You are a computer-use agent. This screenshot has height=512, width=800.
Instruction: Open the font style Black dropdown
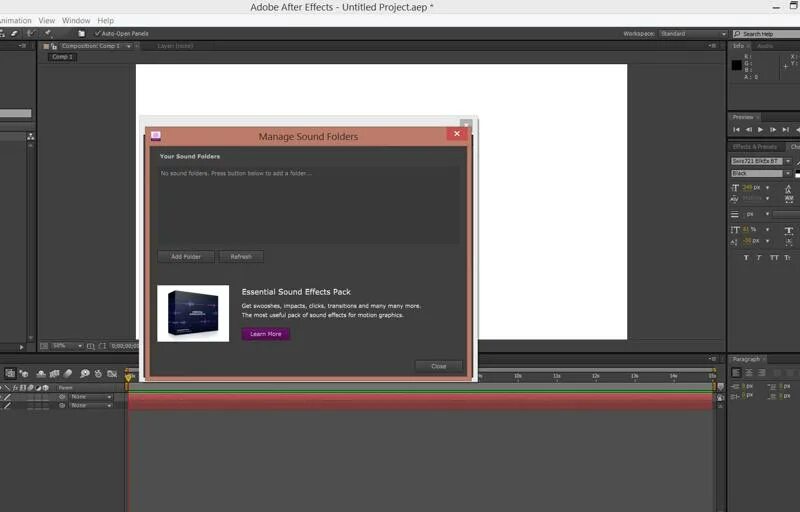click(788, 173)
